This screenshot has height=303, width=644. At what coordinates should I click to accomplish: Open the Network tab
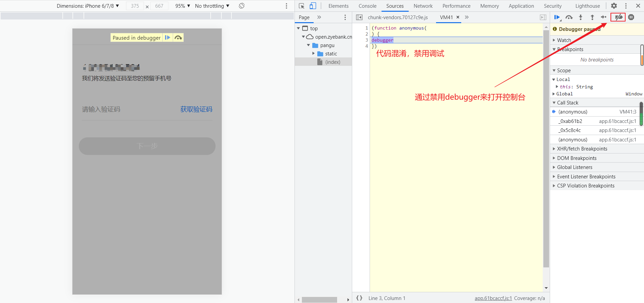coord(423,6)
